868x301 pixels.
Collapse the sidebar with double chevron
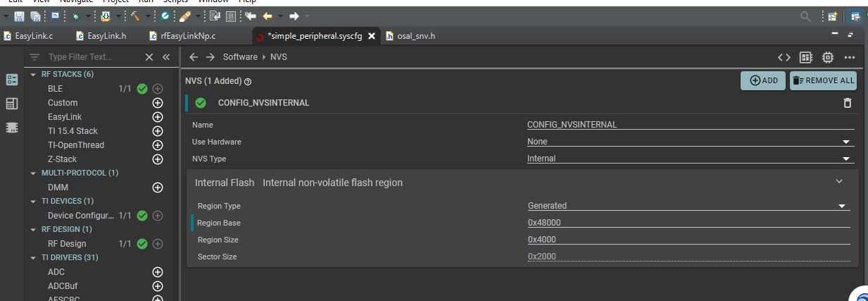(166, 57)
